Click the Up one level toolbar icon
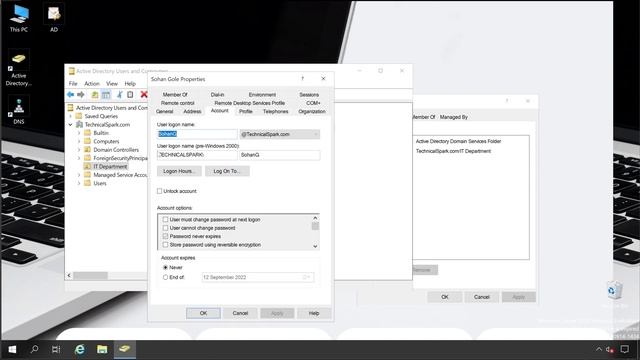 [x=95, y=95]
